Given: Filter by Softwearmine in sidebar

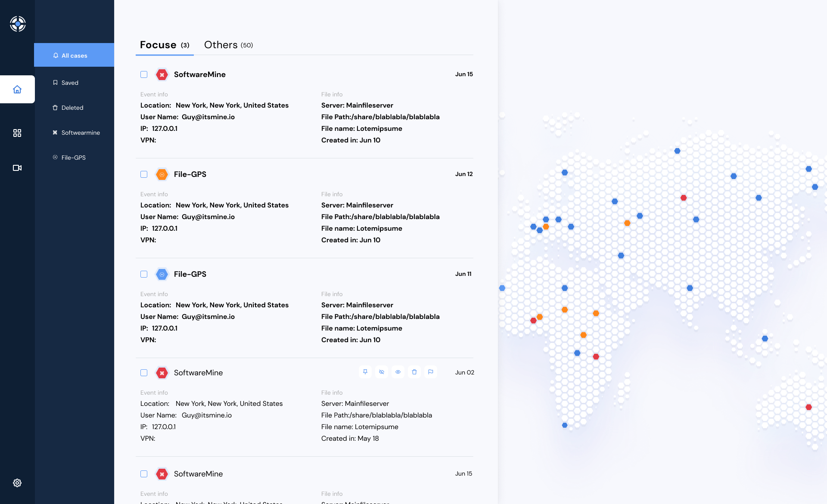Looking at the screenshot, I should point(80,133).
